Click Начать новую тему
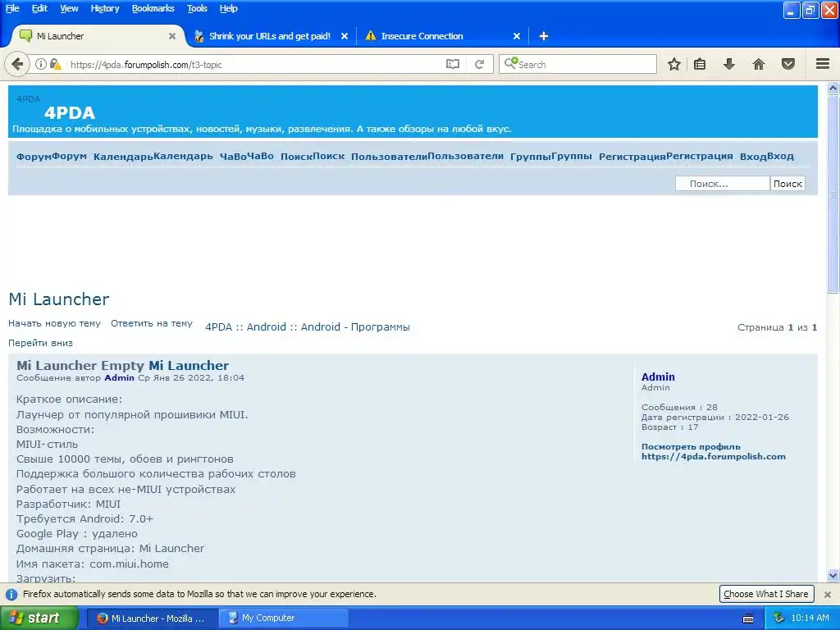Screen dimensions: 840x630 point(54,323)
